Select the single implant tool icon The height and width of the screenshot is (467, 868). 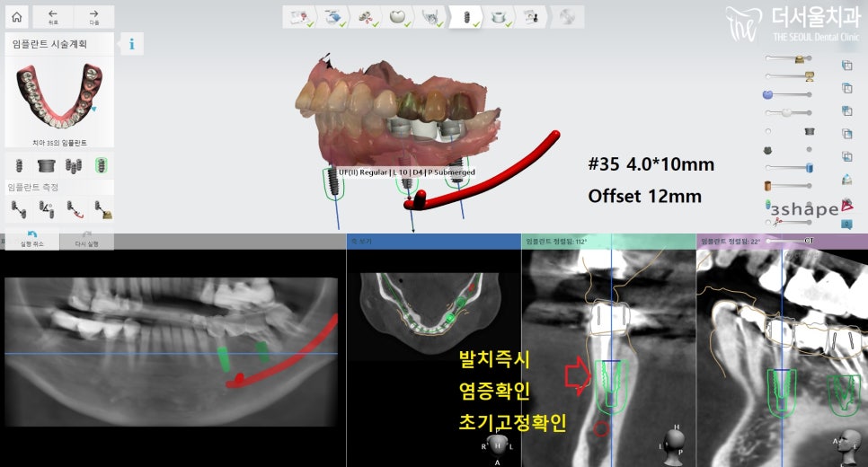17,165
